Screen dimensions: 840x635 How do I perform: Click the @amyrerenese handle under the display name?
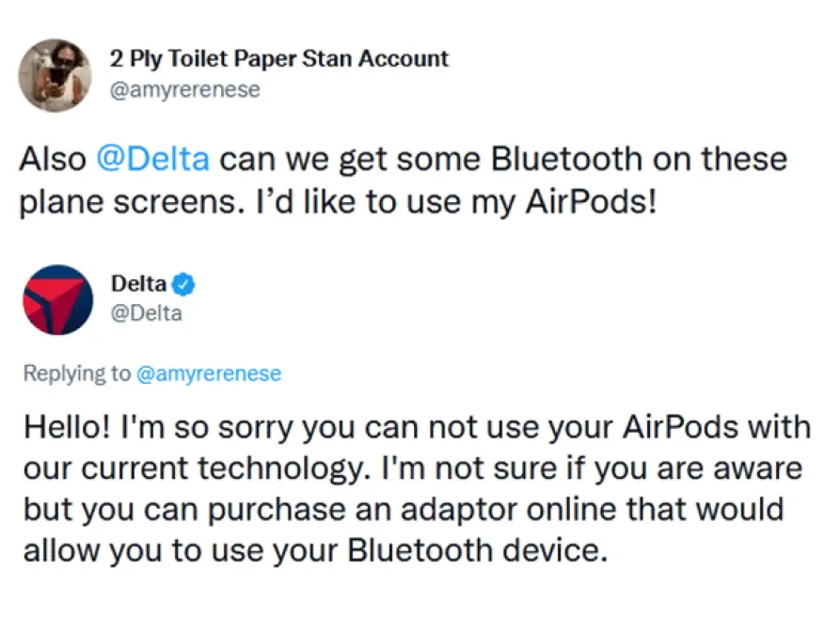tap(185, 90)
